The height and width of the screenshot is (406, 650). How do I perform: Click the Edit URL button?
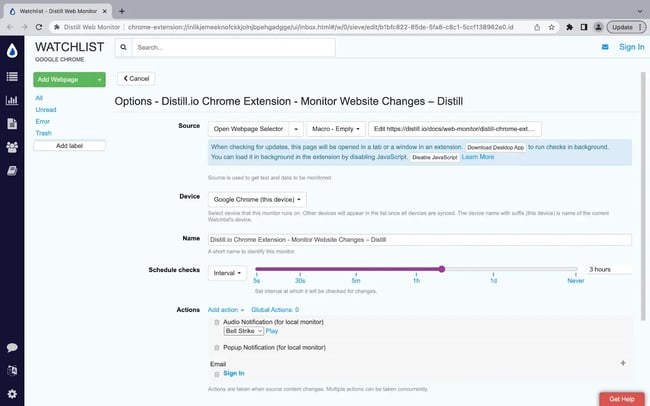(454, 129)
